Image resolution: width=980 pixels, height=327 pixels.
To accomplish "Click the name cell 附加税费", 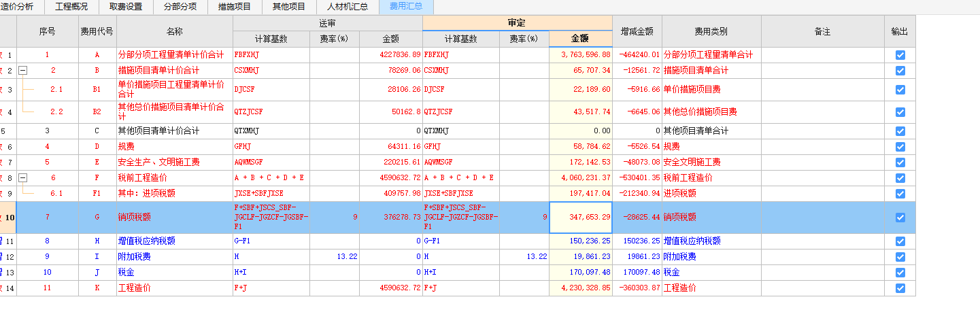I will coord(175,257).
